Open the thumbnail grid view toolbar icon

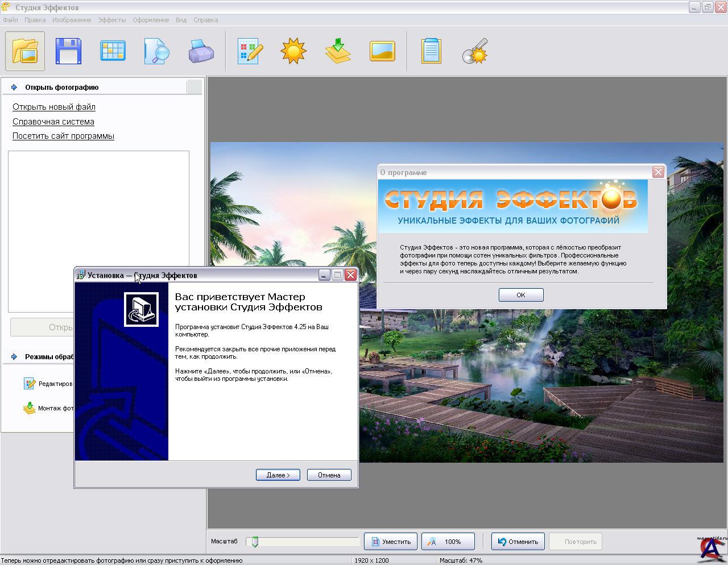pos(113,51)
